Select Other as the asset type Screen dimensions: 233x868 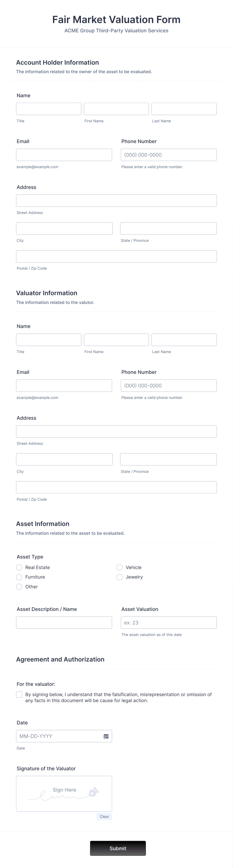[19, 587]
